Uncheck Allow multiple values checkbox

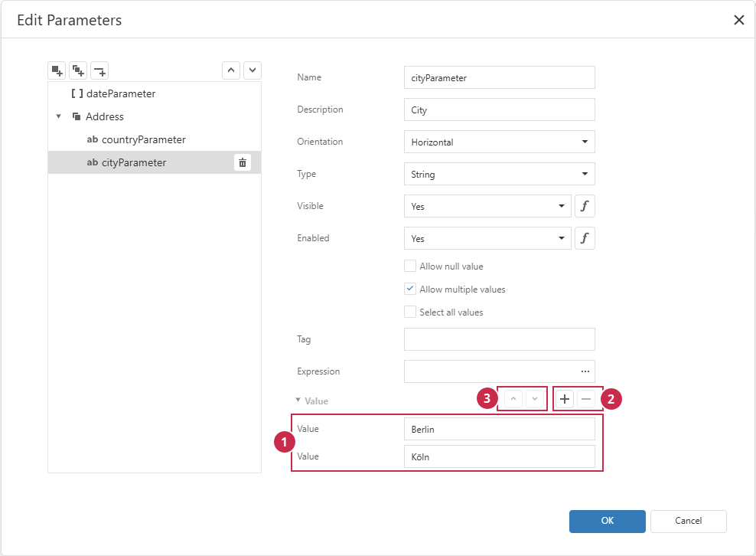[x=410, y=289]
